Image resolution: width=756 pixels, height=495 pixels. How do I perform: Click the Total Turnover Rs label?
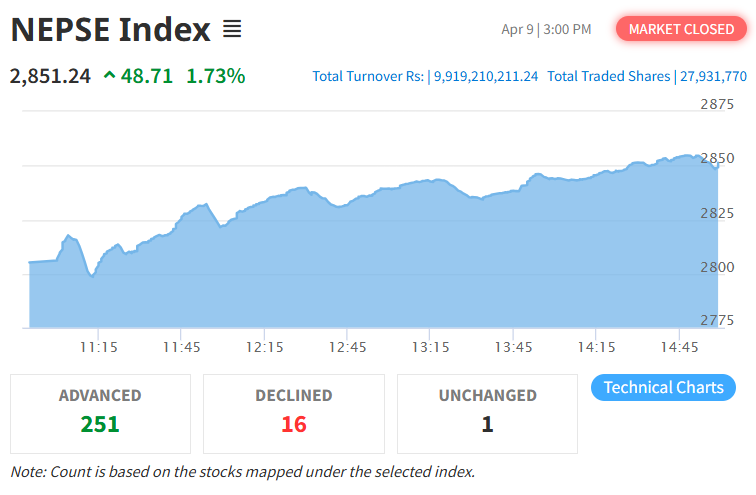[368, 76]
